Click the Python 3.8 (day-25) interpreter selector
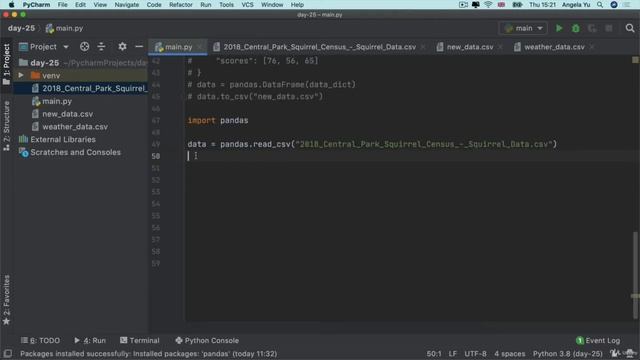 click(567, 353)
